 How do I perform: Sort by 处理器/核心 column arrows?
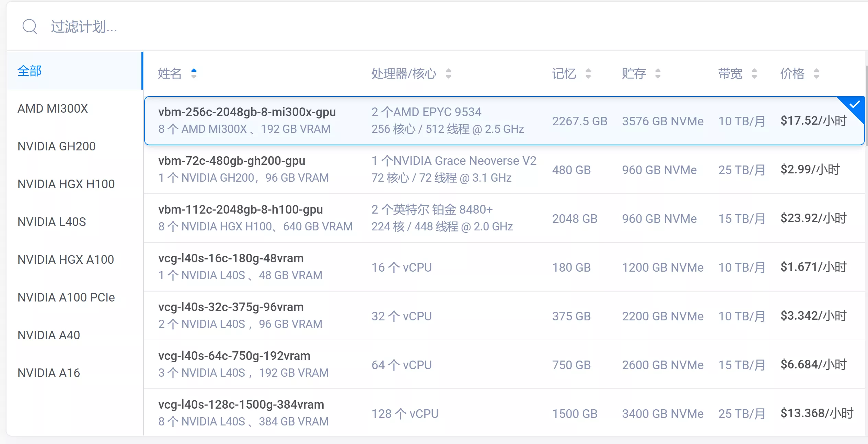point(448,73)
